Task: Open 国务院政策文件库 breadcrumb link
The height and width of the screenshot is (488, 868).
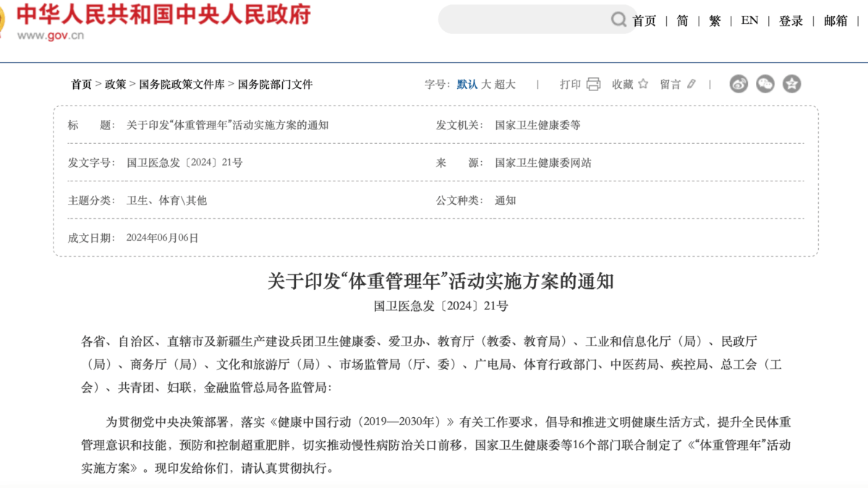Action: [182, 85]
